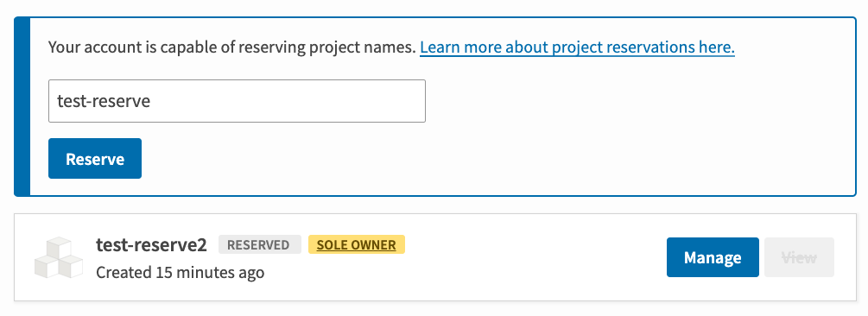Click the test-reserve2 project title
The image size is (868, 316).
(152, 244)
